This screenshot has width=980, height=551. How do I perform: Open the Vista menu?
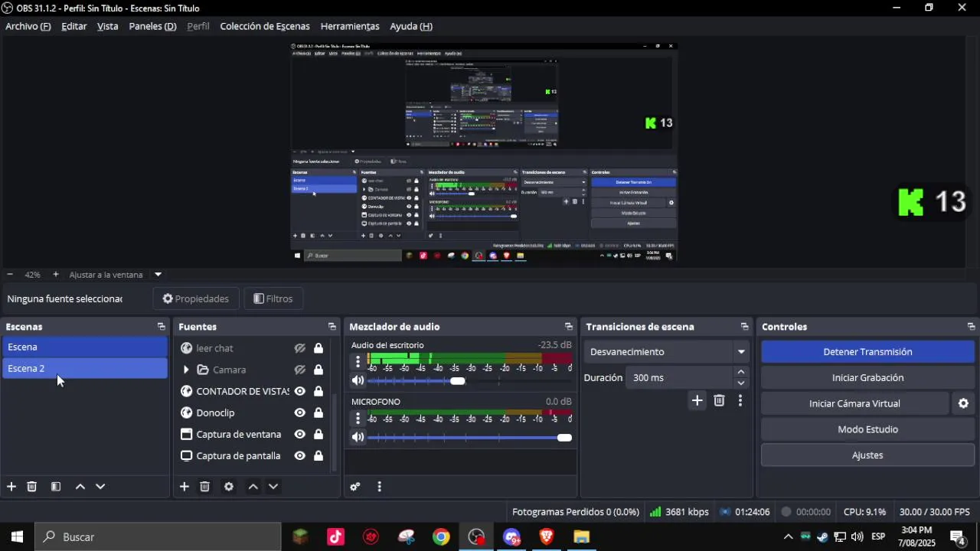point(108,26)
